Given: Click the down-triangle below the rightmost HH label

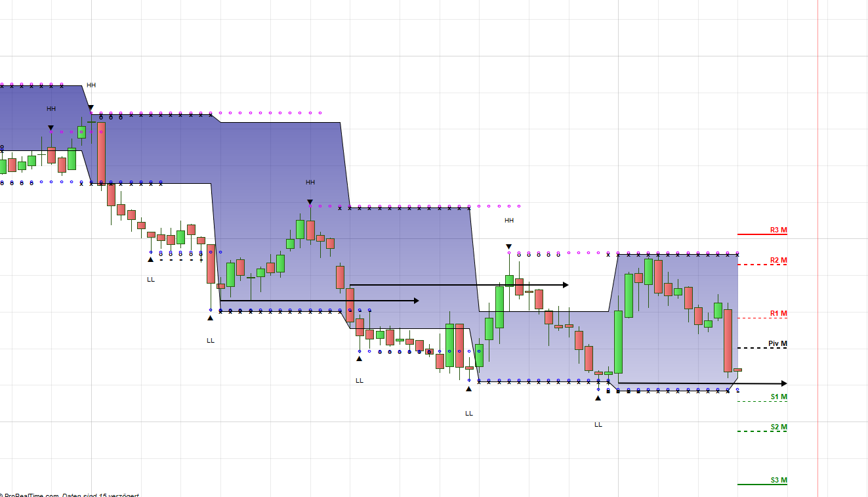Looking at the screenshot, I should [508, 245].
